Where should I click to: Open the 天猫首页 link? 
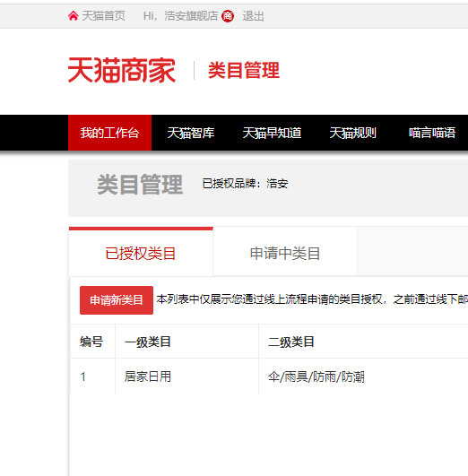(104, 16)
